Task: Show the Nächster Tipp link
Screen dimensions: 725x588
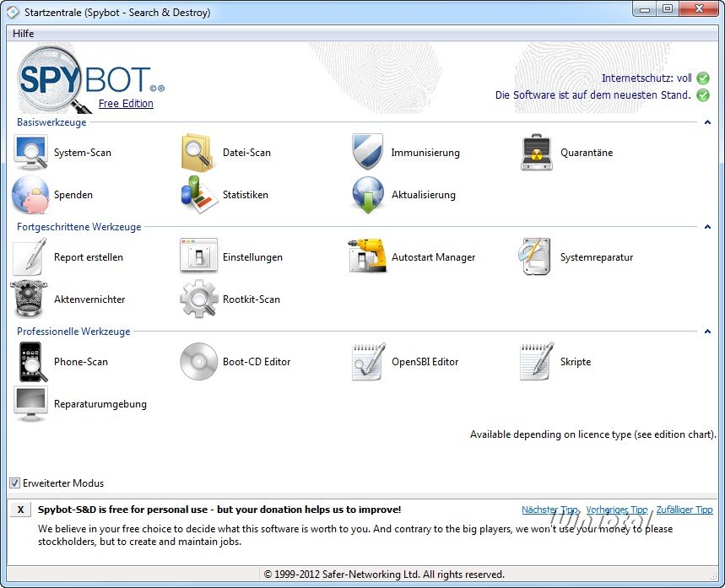Action: coord(549,510)
